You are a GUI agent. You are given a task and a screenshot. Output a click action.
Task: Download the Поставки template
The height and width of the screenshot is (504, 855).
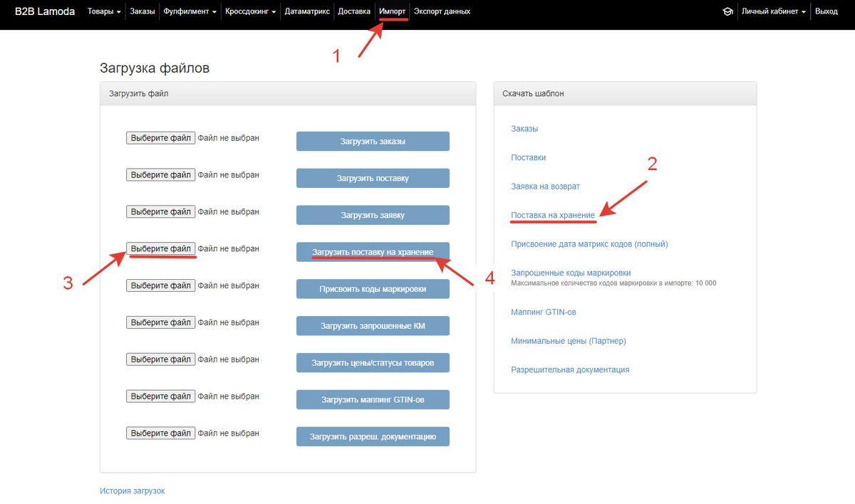[x=529, y=157]
